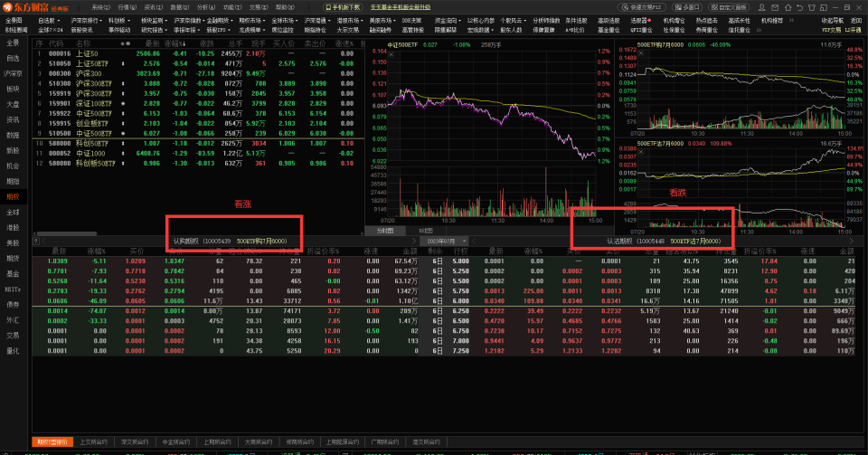The image size is (868, 455).
Task: Click the help question mark icon beside the option table
Action: (36, 241)
